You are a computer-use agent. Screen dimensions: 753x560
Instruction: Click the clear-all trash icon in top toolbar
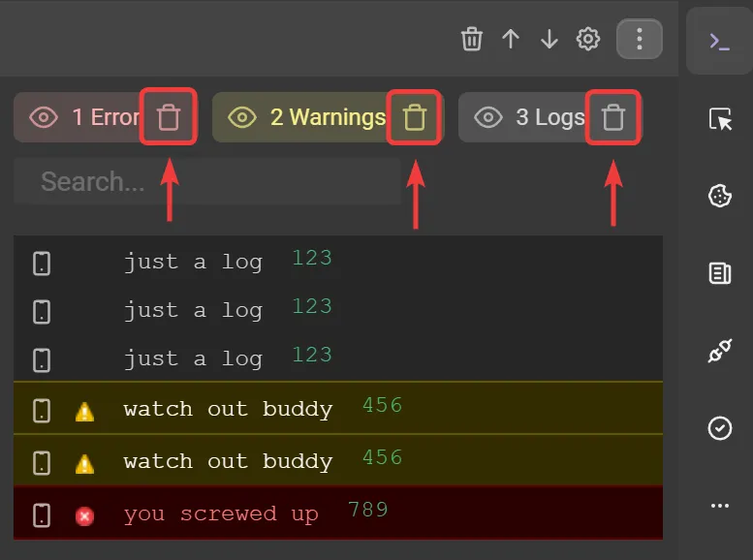472,39
